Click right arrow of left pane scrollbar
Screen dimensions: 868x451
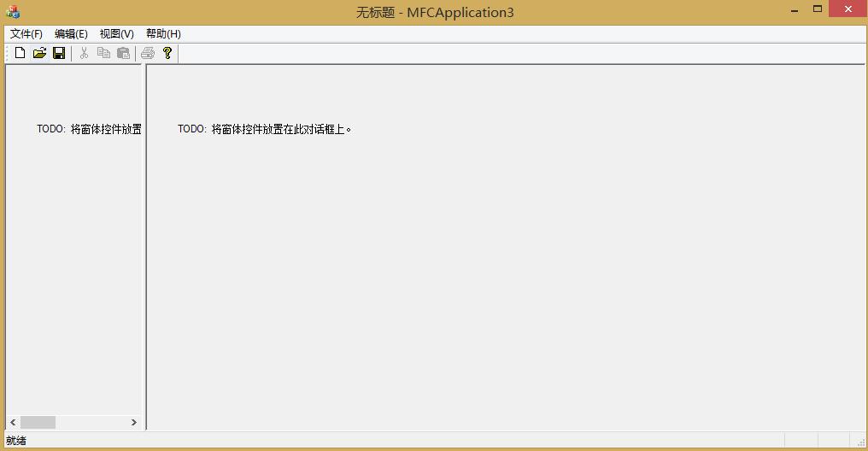click(x=133, y=422)
